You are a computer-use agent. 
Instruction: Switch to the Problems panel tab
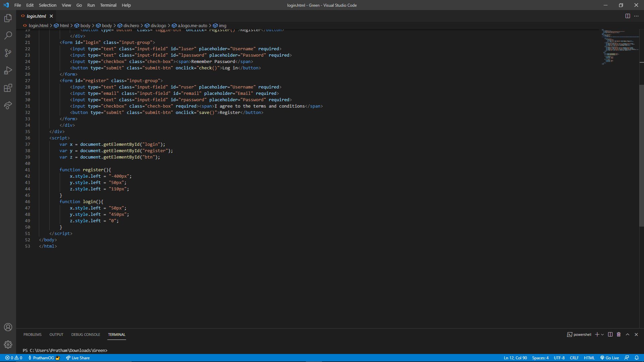click(33, 335)
